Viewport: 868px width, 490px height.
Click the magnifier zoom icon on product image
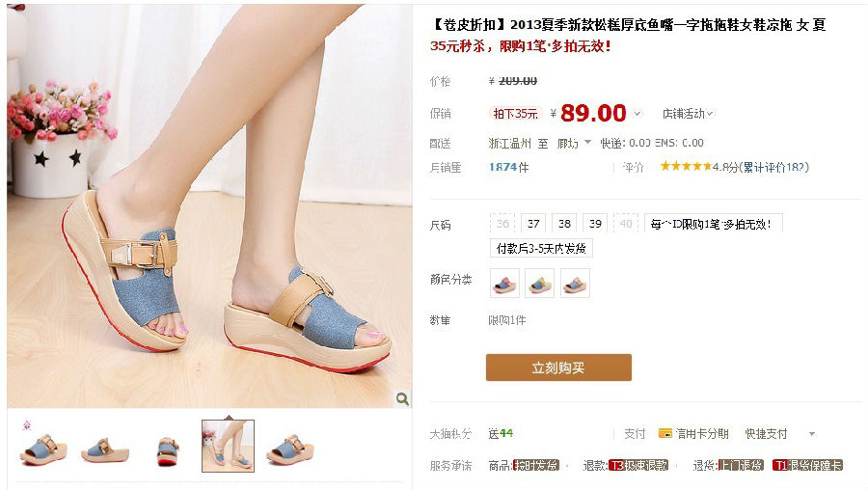click(402, 398)
